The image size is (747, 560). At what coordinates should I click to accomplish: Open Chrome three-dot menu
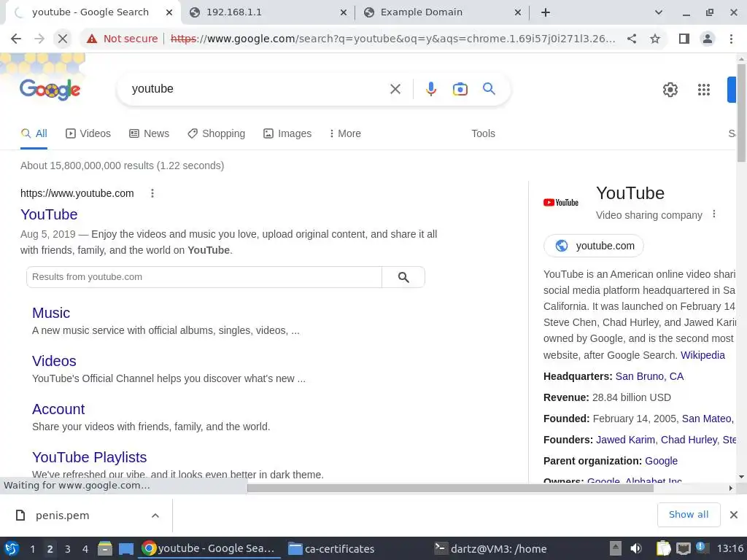click(731, 39)
